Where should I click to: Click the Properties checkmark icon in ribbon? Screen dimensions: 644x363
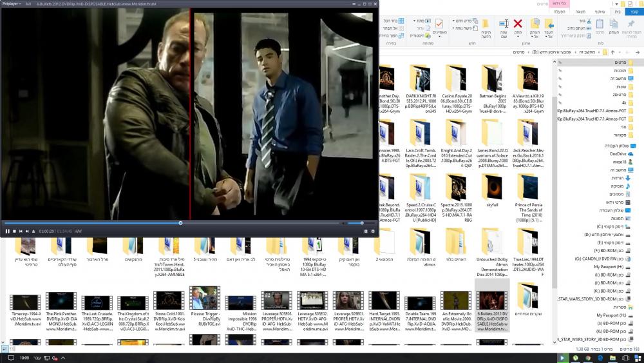[x=439, y=24]
